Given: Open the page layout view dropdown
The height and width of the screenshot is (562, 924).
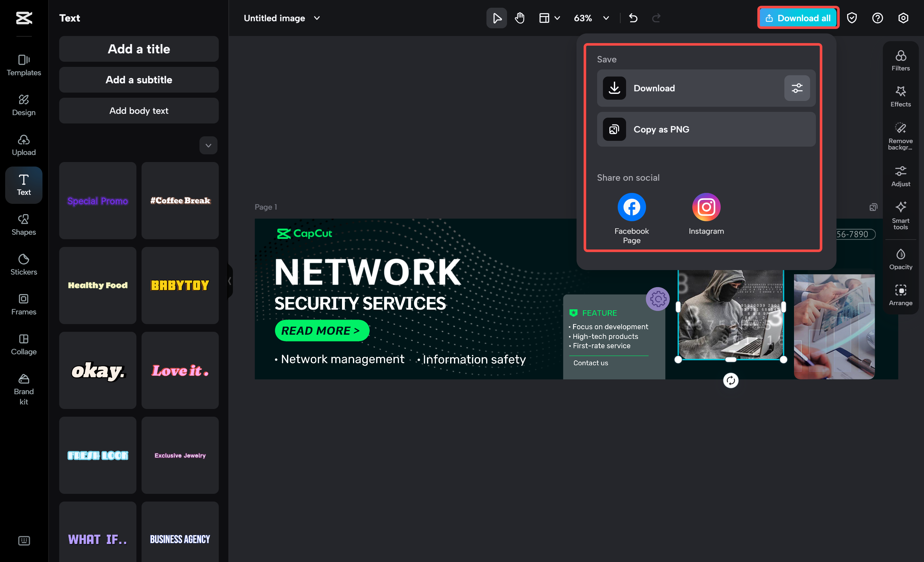Looking at the screenshot, I should 549,18.
